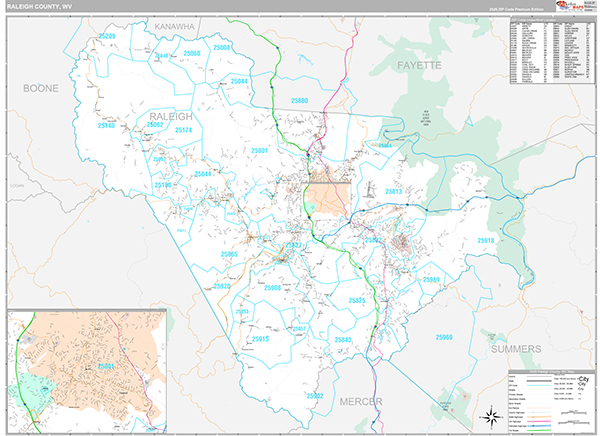Select ZIP code 25880 on the map
Viewport: 600px width, 436px height.
pos(299,101)
